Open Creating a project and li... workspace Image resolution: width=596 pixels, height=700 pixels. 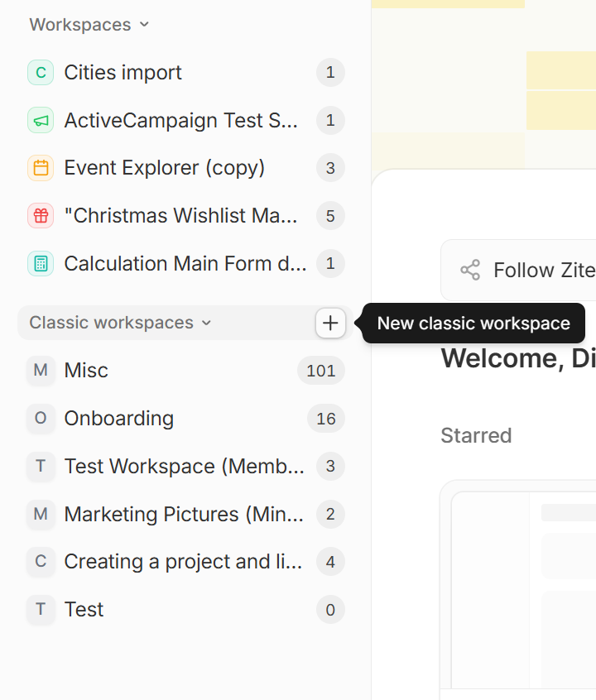point(185,562)
